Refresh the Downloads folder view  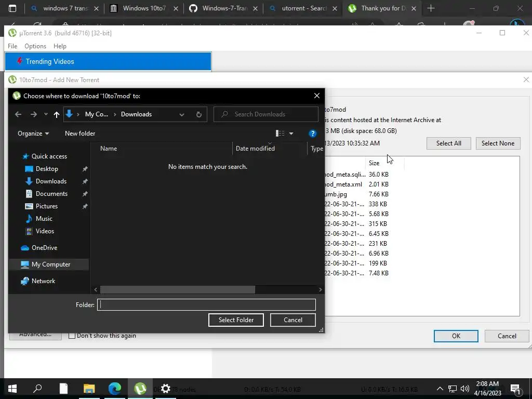pos(199,114)
